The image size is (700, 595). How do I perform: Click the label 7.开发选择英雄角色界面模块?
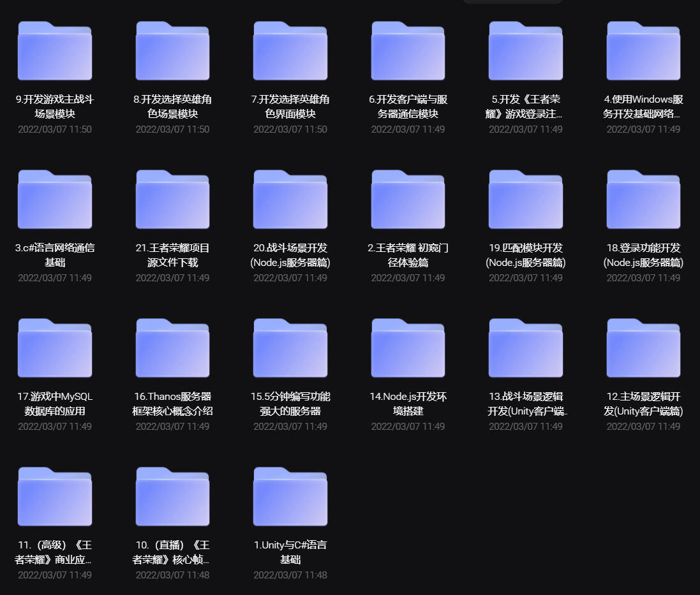point(290,107)
